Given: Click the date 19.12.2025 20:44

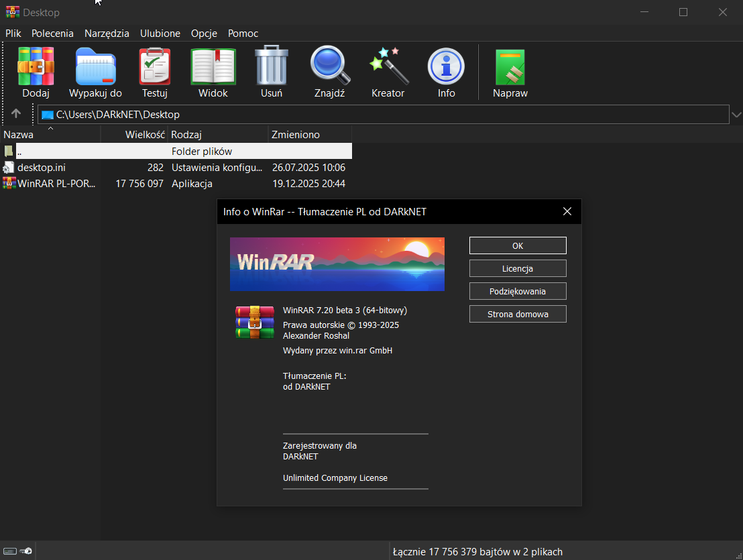Looking at the screenshot, I should click(308, 183).
